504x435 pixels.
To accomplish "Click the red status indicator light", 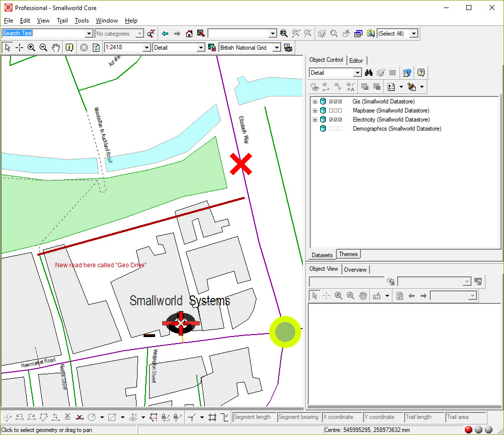I will tap(468, 429).
